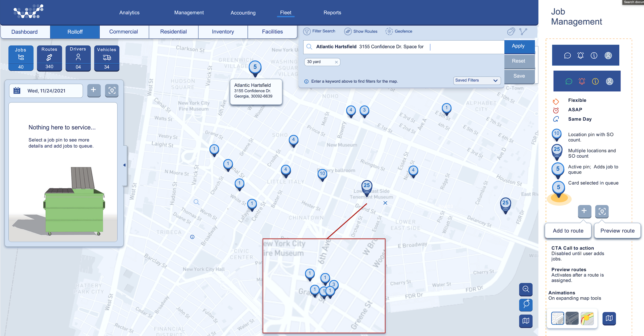Click the Apply filter button
Image resolution: width=644 pixels, height=336 pixels.
pyautogui.click(x=518, y=46)
